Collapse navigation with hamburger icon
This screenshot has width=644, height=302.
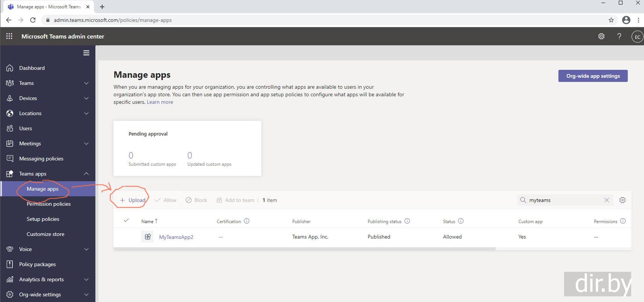[86, 53]
